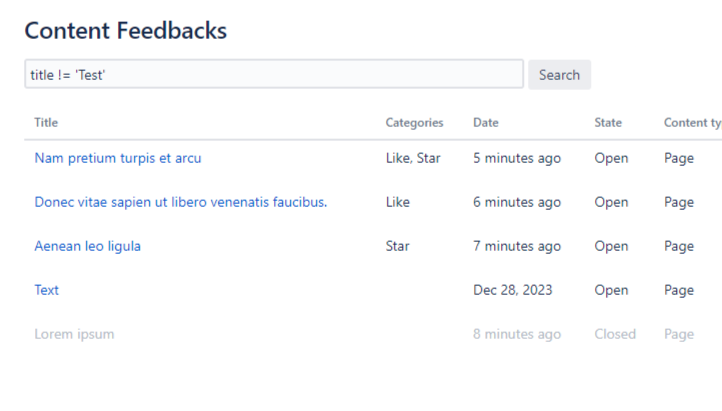Open 'Nam pretium turpis et arcu' feedback
Image resolution: width=722 pixels, height=411 pixels.
(118, 158)
